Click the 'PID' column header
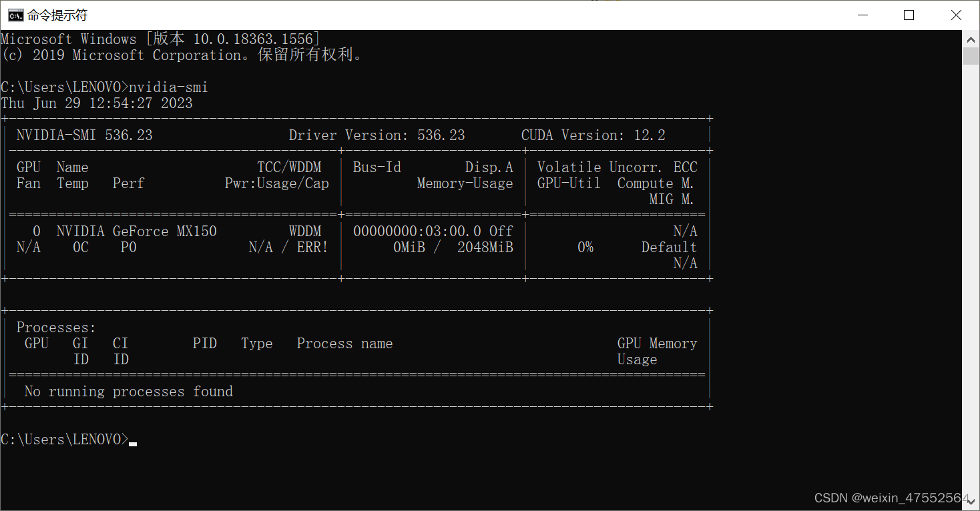This screenshot has width=980, height=511. 205,344
